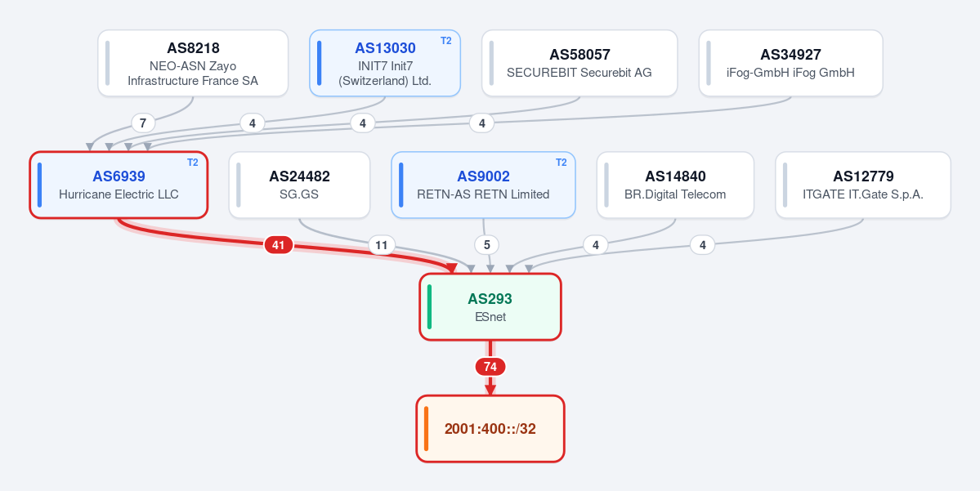Click the AS24482 SG.GS node
Image resolution: width=980 pixels, height=491 pixels.
299,185
